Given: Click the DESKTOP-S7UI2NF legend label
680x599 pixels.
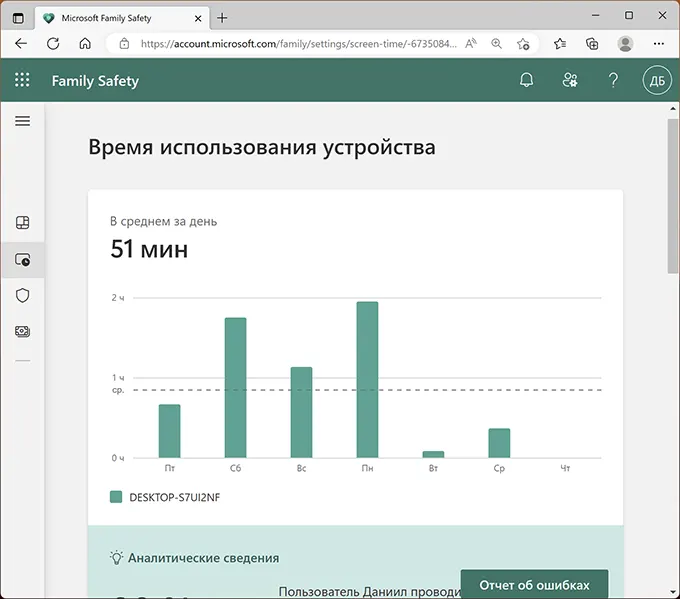Looking at the screenshot, I should [174, 497].
